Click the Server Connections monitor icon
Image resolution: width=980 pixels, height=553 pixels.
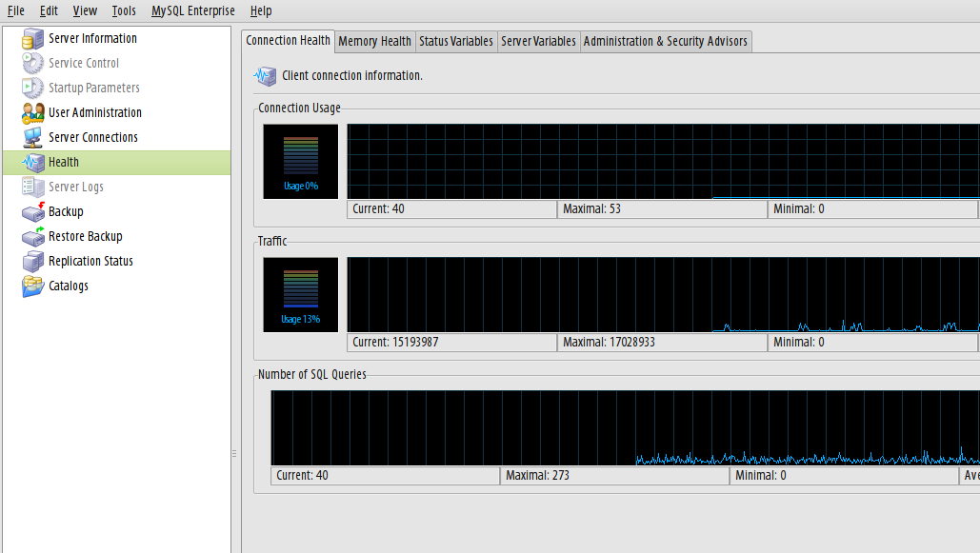[33, 138]
